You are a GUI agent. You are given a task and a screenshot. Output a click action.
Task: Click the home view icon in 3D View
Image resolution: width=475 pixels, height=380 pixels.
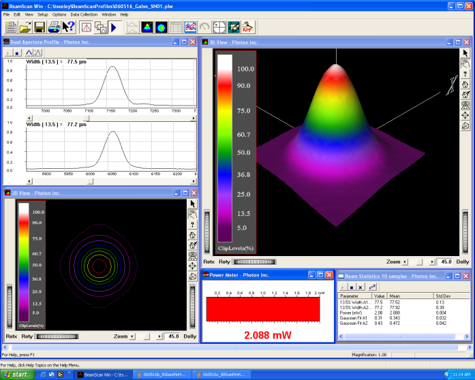(465, 84)
